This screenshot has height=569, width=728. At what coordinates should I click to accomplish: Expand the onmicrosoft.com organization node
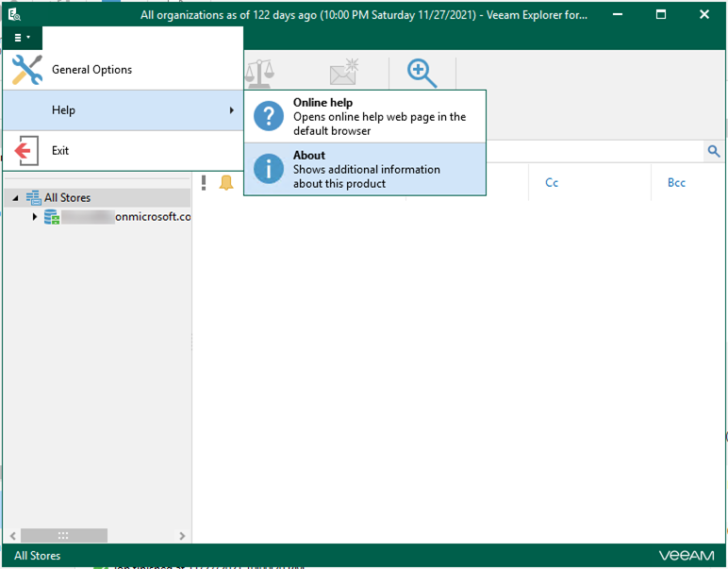click(x=34, y=216)
